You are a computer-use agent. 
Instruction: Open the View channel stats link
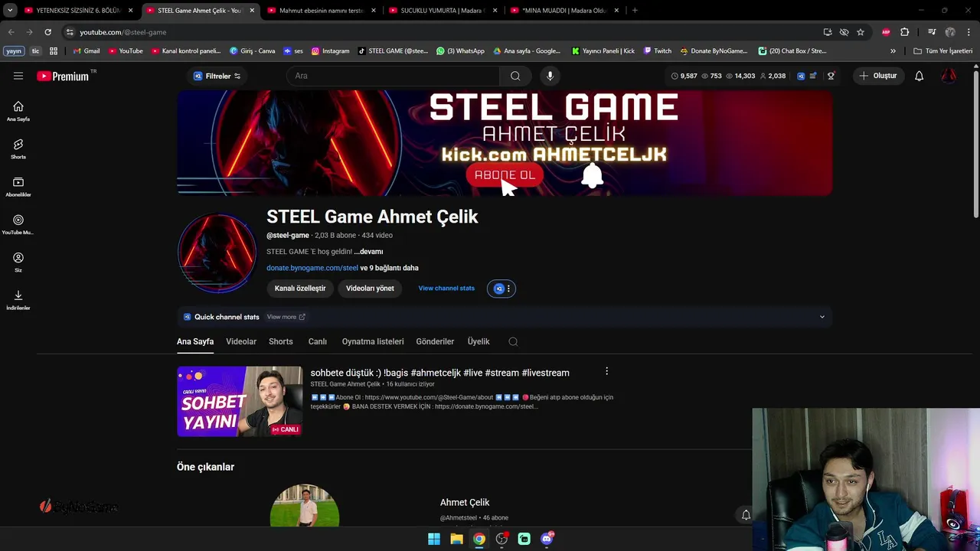[x=446, y=289]
